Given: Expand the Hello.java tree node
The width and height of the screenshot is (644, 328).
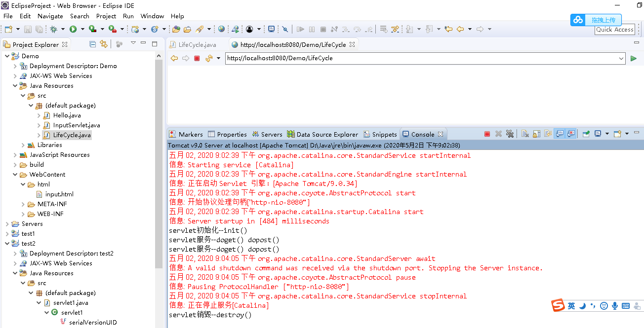Looking at the screenshot, I should pos(39,115).
